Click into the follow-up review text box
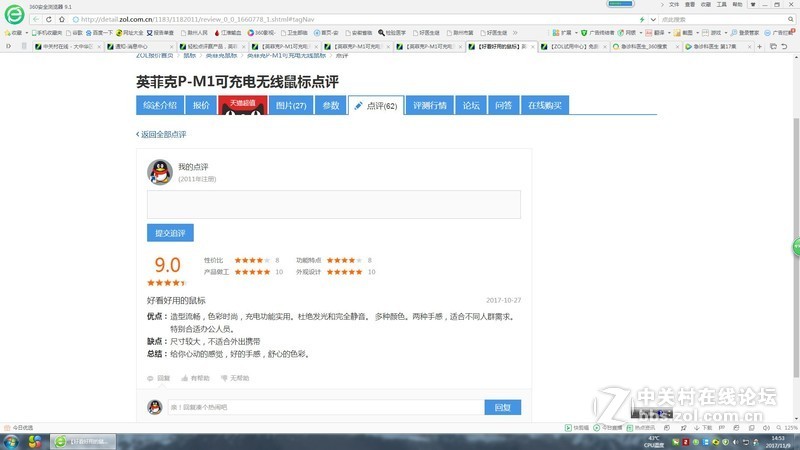 (334, 205)
